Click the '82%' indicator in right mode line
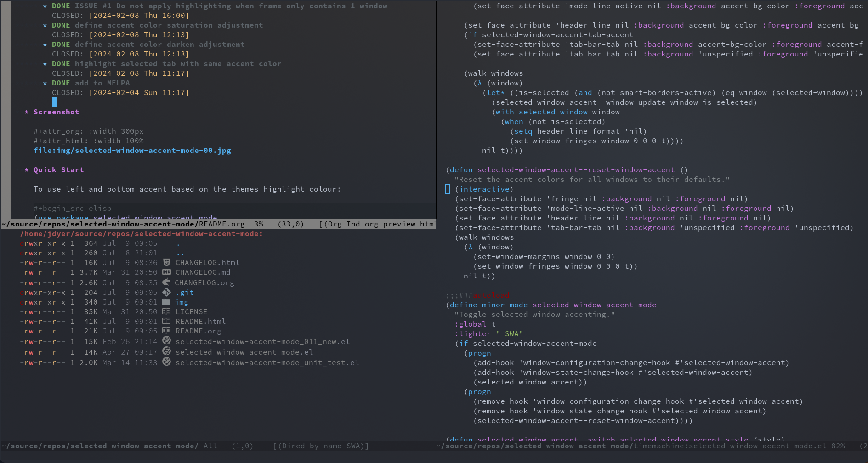Image resolution: width=868 pixels, height=463 pixels. [x=838, y=446]
